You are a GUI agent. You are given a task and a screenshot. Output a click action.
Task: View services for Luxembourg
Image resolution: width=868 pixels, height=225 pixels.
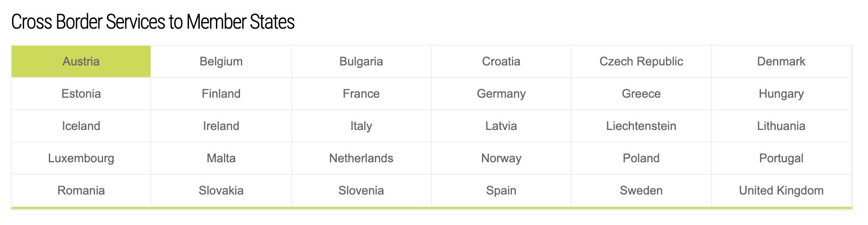pos(81,158)
